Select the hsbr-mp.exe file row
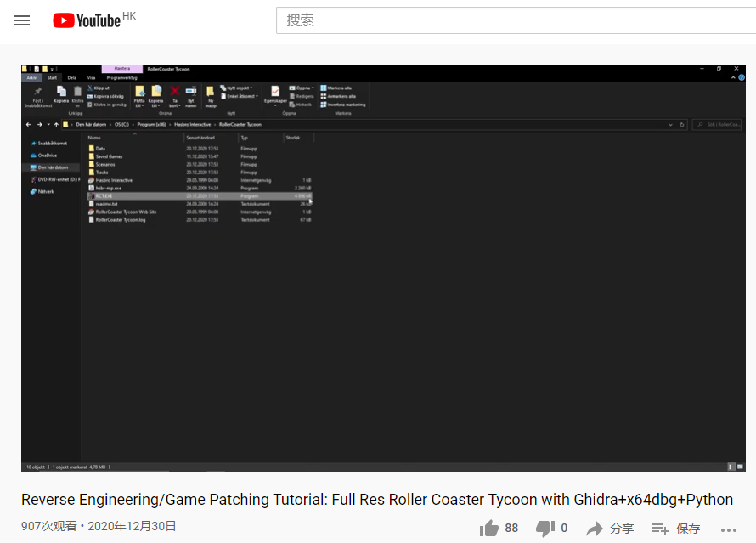This screenshot has width=756, height=543. coord(200,188)
